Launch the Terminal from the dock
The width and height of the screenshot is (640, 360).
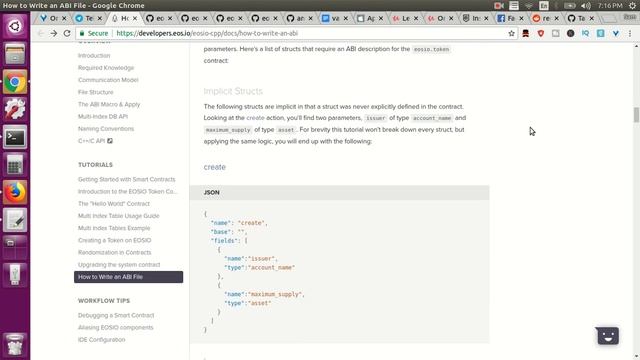[x=15, y=137]
